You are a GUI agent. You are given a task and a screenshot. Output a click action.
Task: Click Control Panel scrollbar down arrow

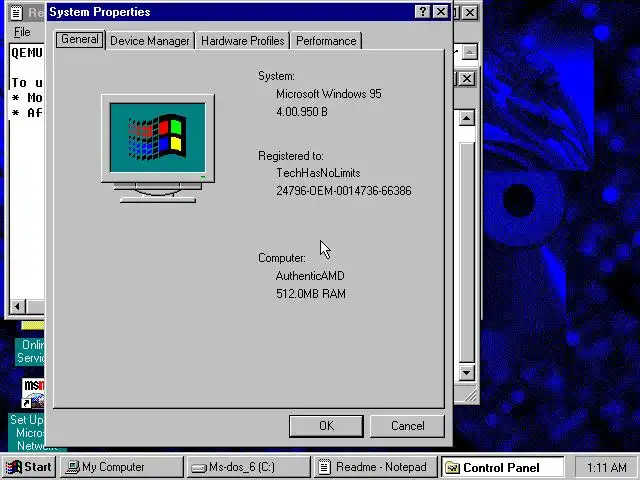coord(467,372)
